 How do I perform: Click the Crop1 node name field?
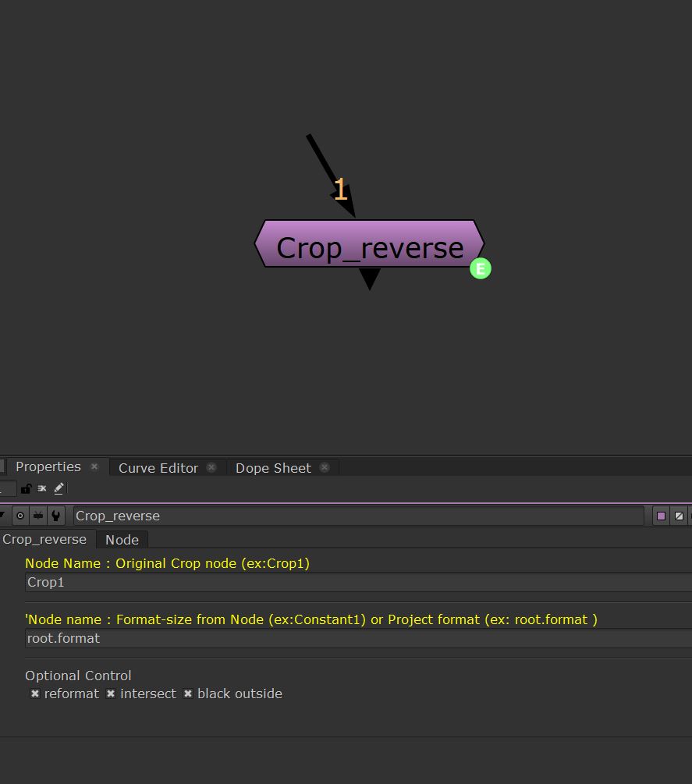351,582
